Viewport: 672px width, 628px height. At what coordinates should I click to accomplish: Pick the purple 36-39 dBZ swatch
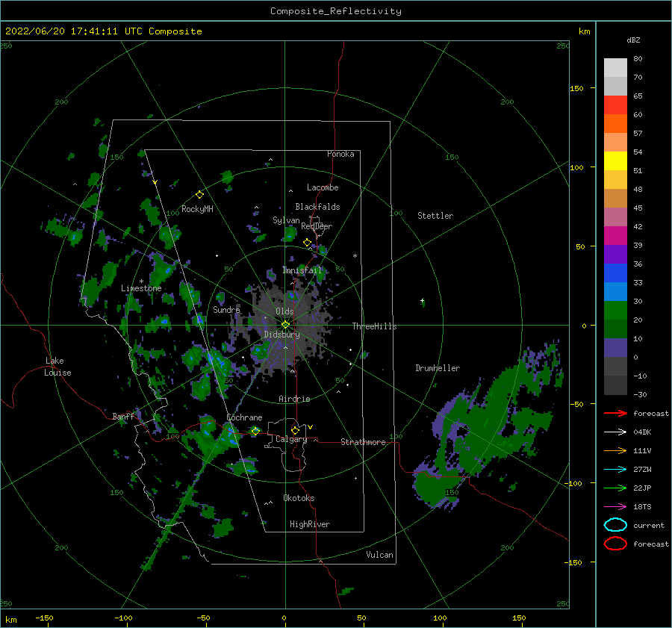[x=615, y=255]
